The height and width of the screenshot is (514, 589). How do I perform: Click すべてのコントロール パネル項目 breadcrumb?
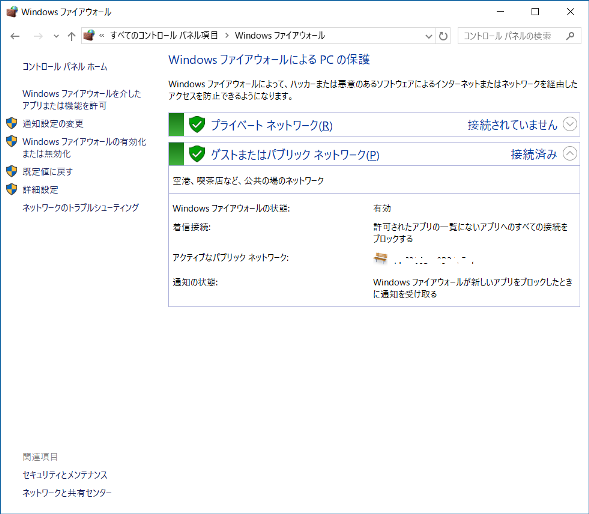tap(164, 36)
